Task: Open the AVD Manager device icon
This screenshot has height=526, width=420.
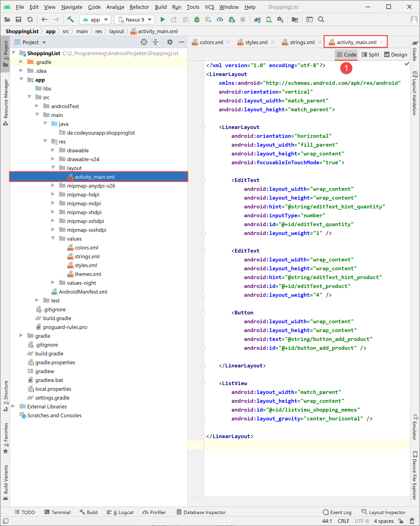Action: 269,19
